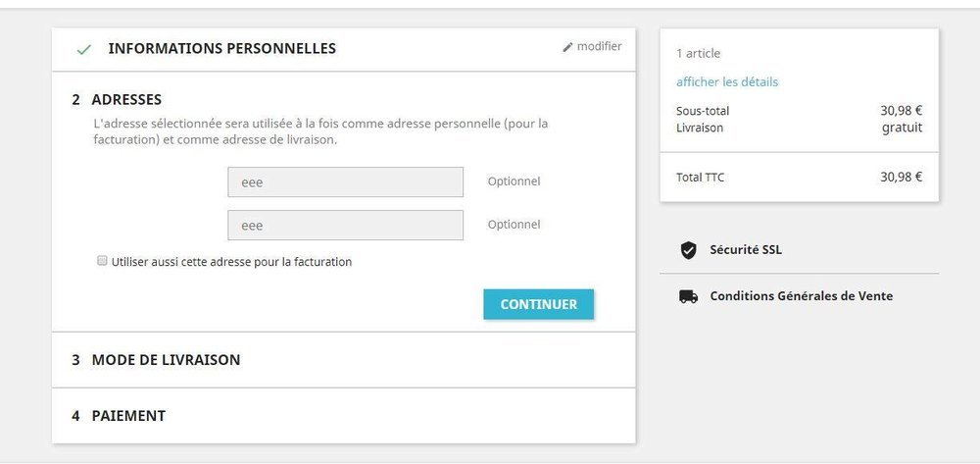
Task: Click the Total TTC amount
Action: click(901, 178)
